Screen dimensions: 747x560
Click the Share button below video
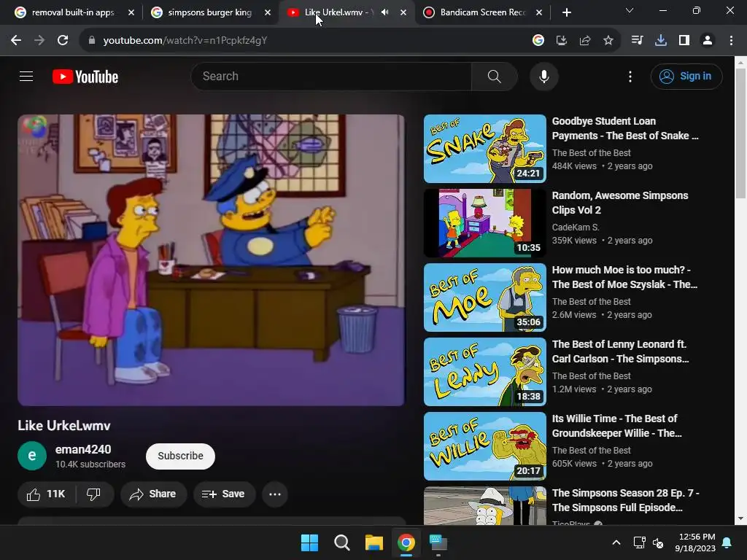153,494
